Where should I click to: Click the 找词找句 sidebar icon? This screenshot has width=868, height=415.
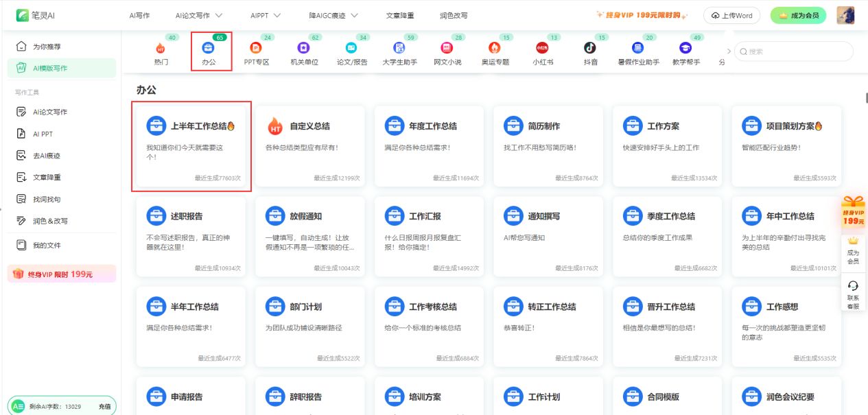[x=21, y=199]
